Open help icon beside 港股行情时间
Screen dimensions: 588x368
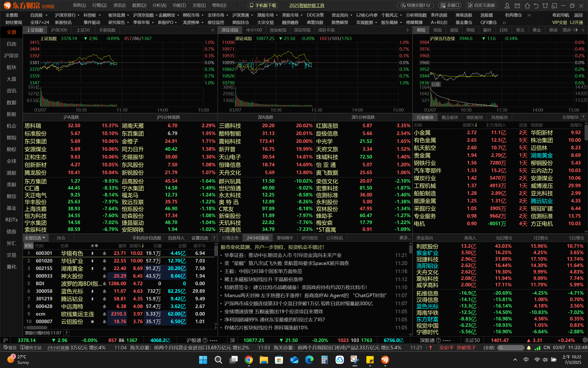tap(67, 333)
